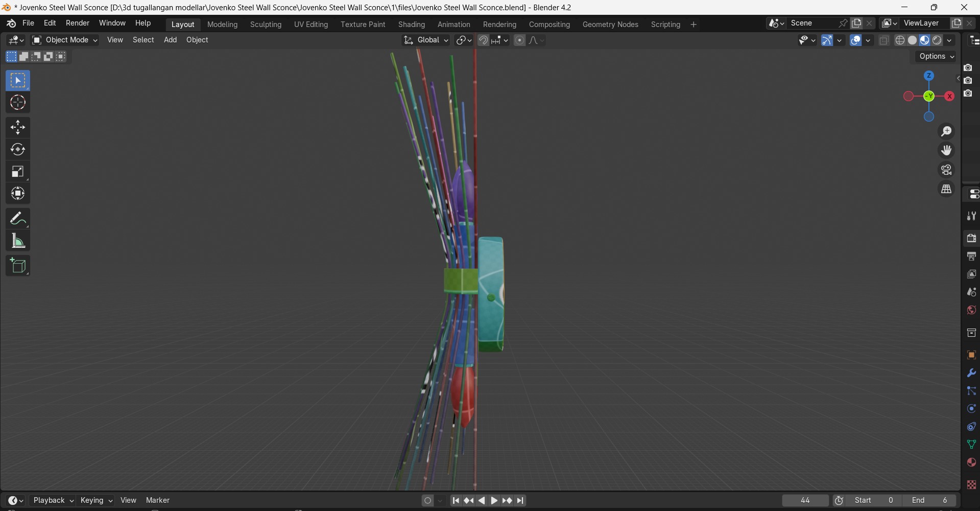
Task: Click the new scene button
Action: pyautogui.click(x=856, y=24)
